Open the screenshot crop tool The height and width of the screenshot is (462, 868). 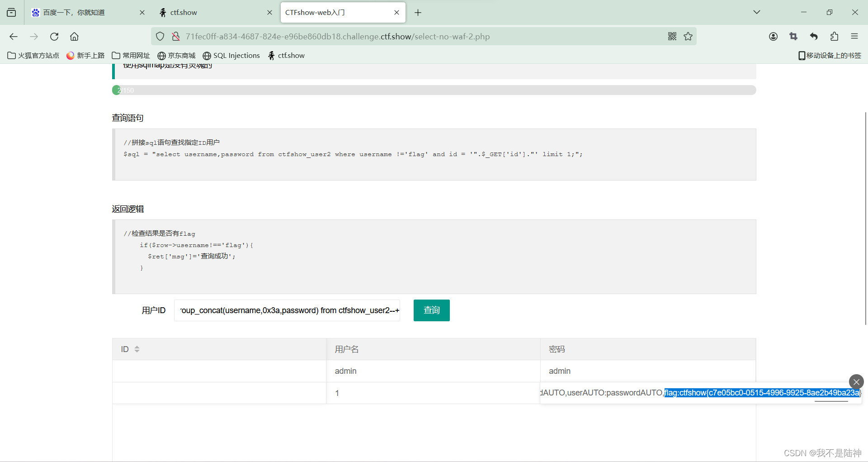coord(793,37)
